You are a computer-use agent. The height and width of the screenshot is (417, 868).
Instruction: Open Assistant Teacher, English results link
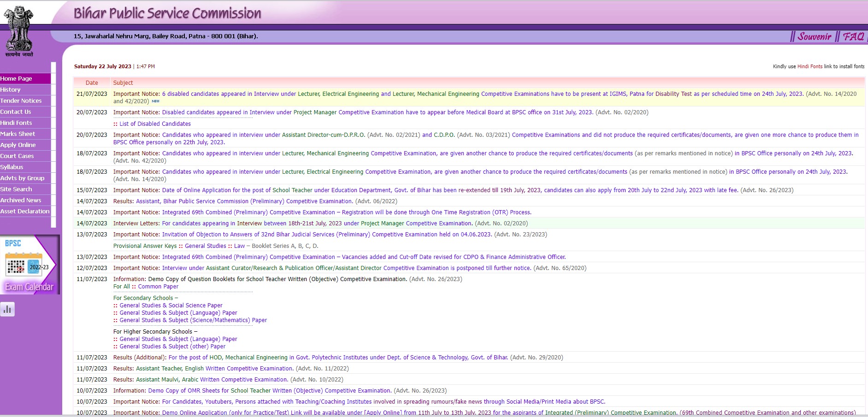pos(214,369)
